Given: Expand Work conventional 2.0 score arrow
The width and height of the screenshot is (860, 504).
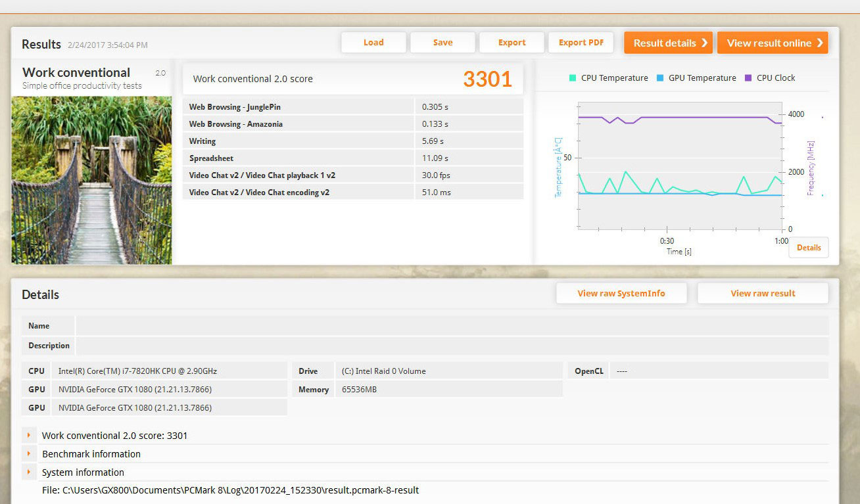Looking at the screenshot, I should click(29, 435).
